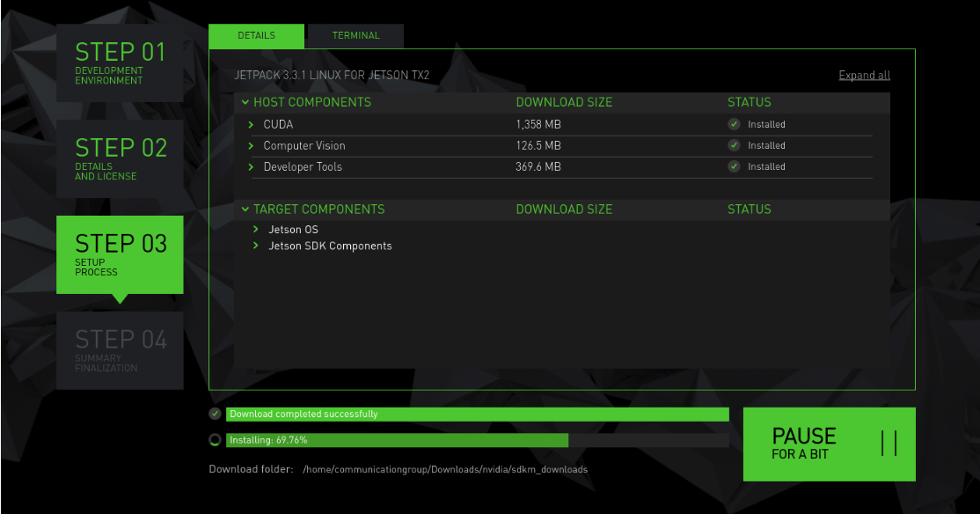Screen dimensions: 980x514
Task: Click the download folder path text
Action: click(x=445, y=470)
